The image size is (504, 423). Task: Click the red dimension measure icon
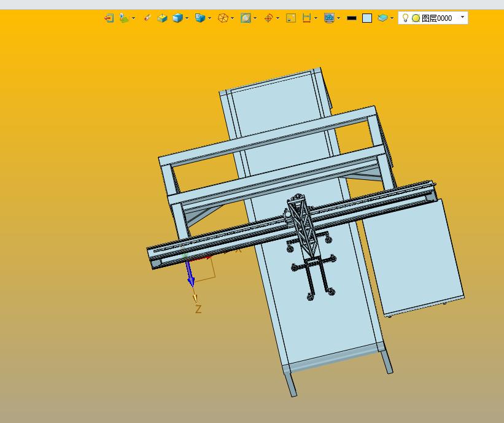[x=307, y=18]
